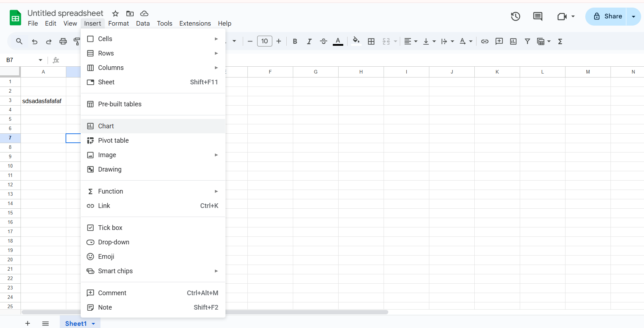Screen dimensions: 644x328
Task: Expand the name box dropdown for B7
Action: click(40, 60)
